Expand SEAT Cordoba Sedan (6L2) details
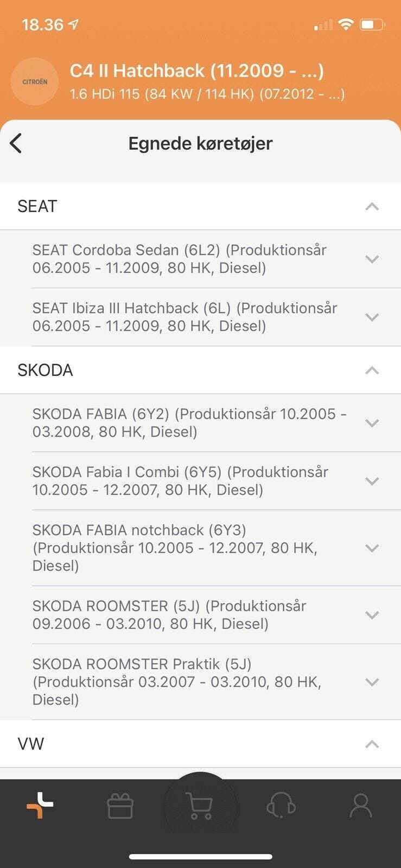Viewport: 401px width, 868px height. 372,259
